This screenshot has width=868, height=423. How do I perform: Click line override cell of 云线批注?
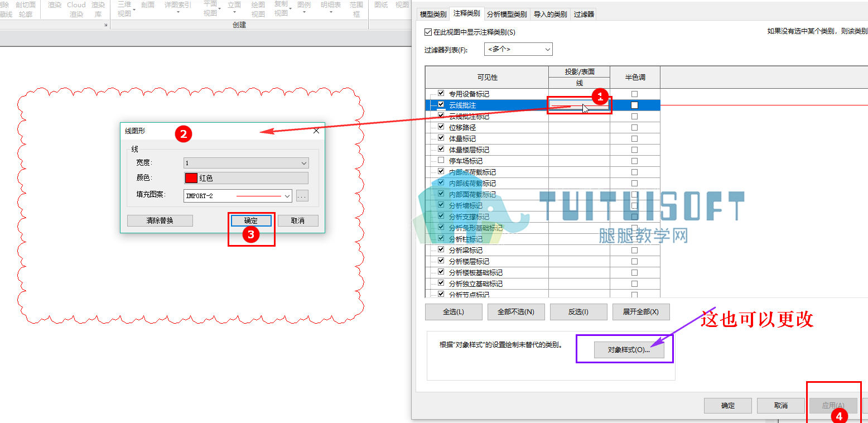(x=579, y=105)
